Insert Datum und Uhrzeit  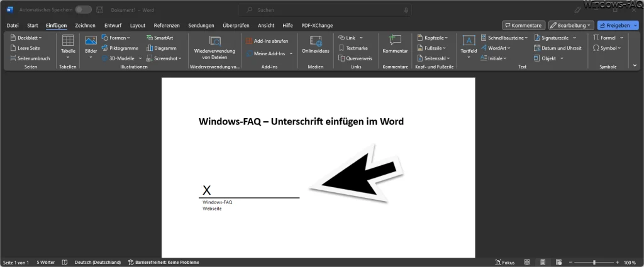click(x=558, y=48)
